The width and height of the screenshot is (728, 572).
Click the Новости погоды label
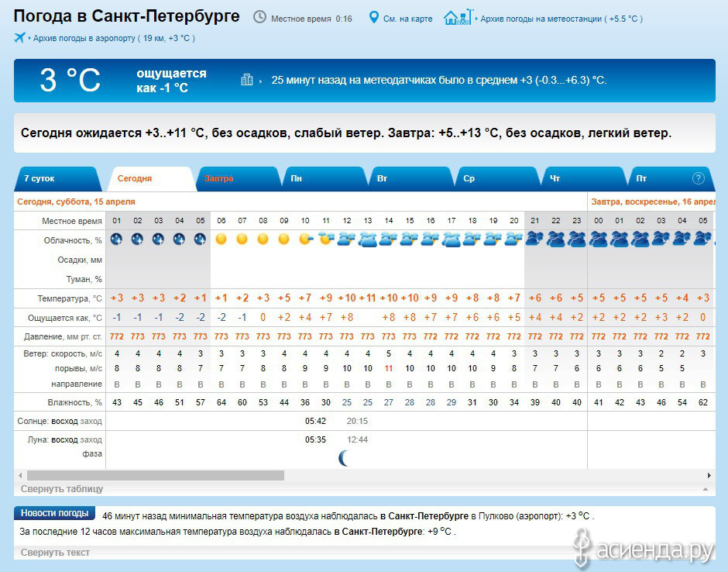pos(54,513)
